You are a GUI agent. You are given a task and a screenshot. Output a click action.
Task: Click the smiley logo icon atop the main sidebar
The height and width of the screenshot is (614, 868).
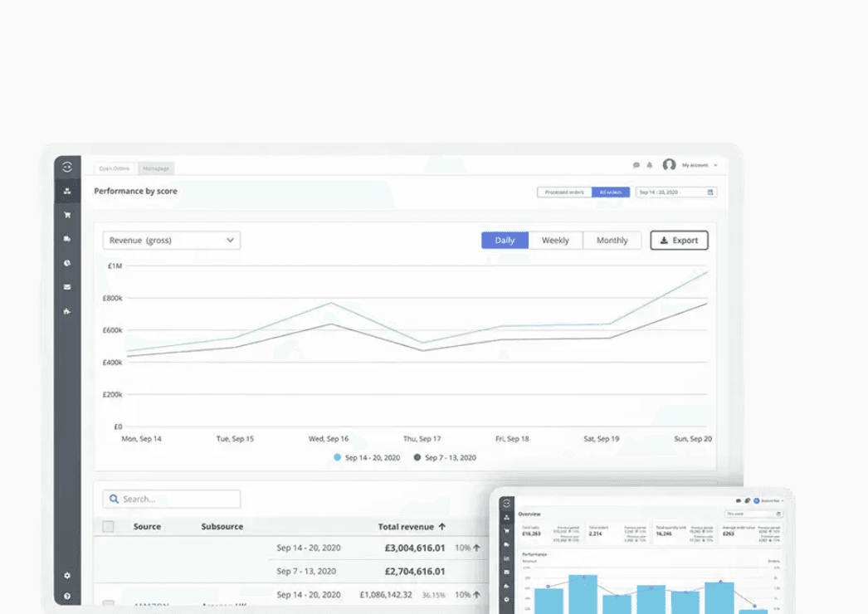[x=67, y=167]
